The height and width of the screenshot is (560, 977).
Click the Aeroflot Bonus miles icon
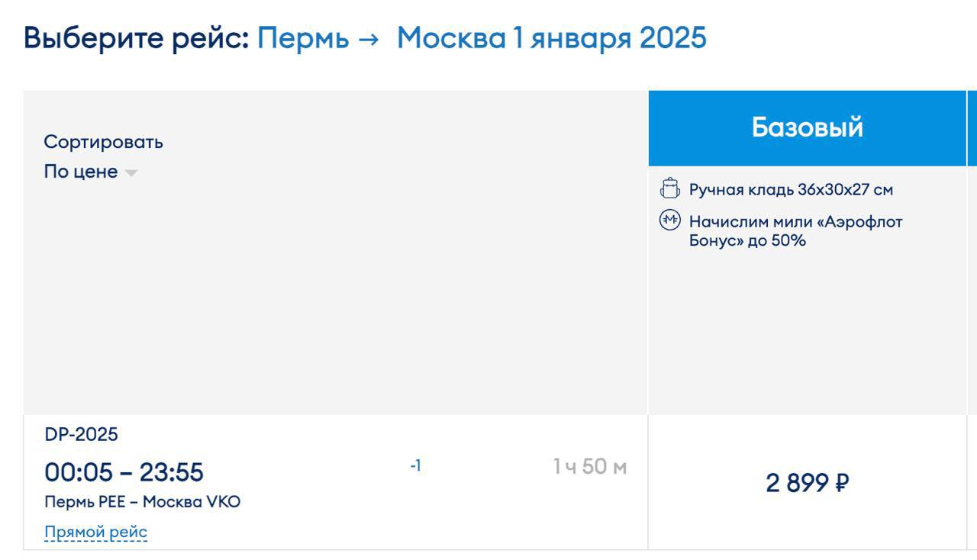point(669,220)
